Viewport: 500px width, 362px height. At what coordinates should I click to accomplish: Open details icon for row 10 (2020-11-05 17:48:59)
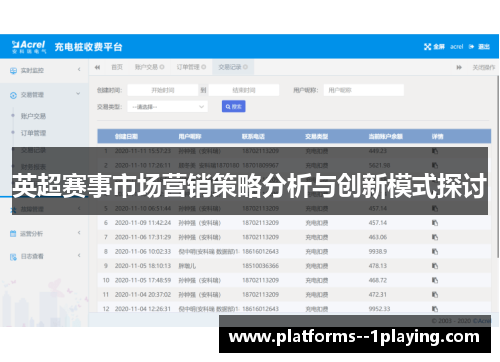[x=435, y=280]
